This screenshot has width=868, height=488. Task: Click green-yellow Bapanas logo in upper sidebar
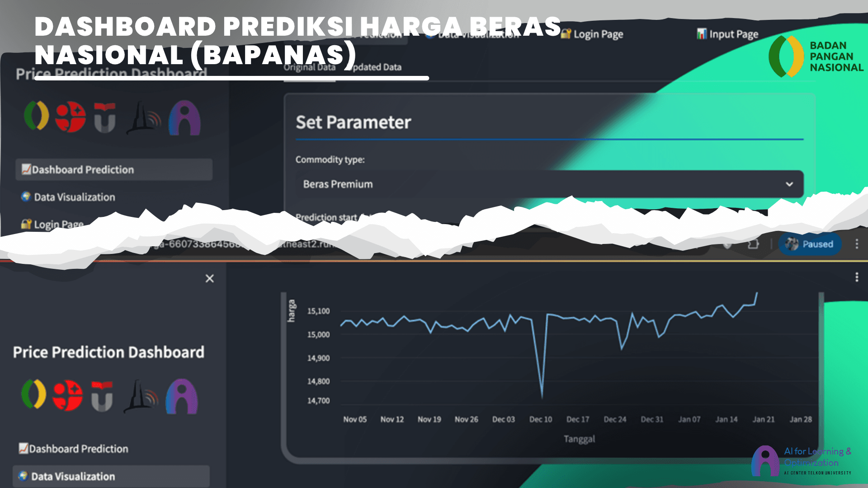[x=37, y=116]
